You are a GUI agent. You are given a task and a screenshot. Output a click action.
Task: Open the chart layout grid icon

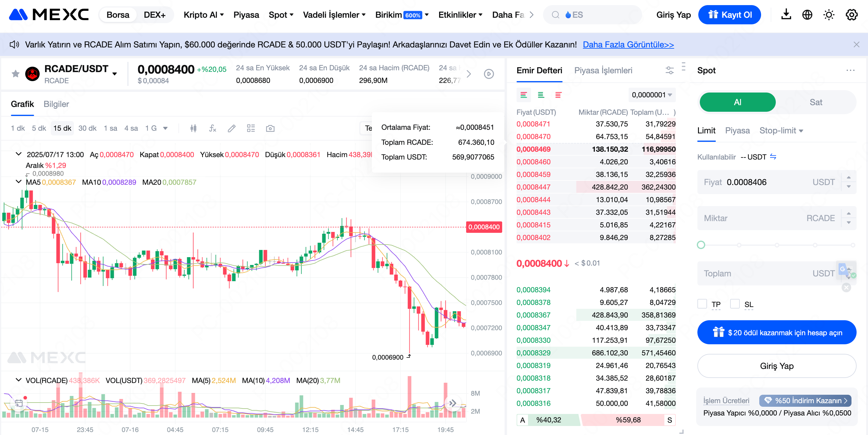point(251,128)
